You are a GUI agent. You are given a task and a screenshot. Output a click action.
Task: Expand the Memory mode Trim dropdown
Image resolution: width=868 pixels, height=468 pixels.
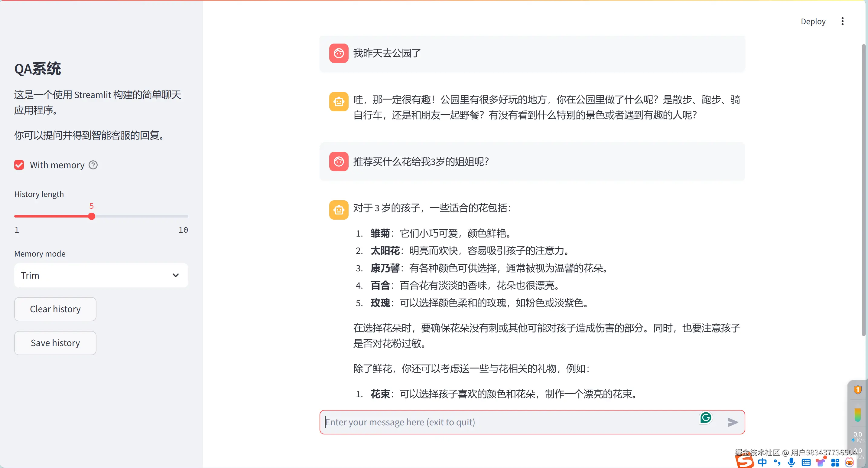[x=101, y=275]
